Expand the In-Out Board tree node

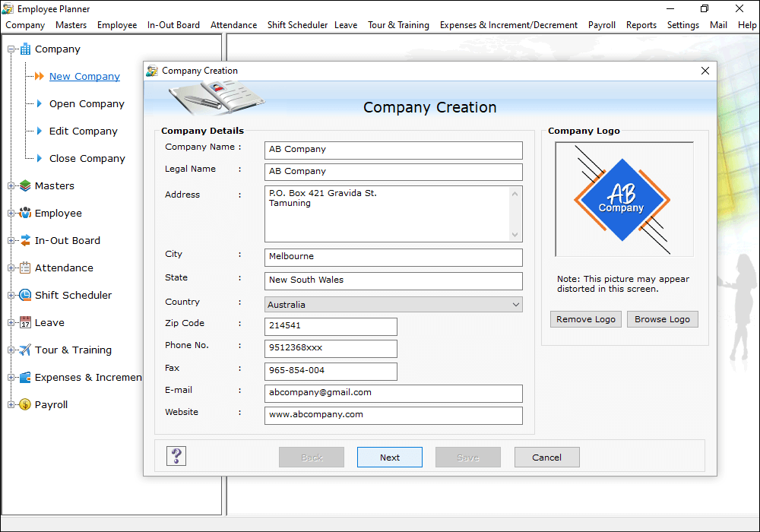click(x=11, y=240)
